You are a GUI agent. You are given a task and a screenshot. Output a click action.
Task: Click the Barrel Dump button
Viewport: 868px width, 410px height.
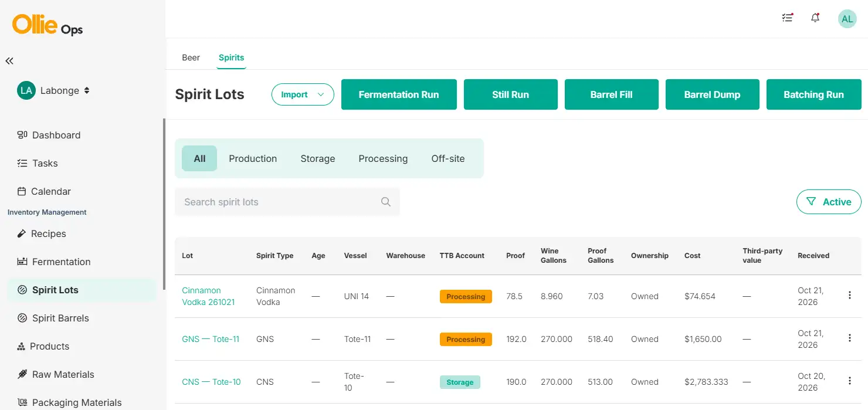[x=713, y=94]
